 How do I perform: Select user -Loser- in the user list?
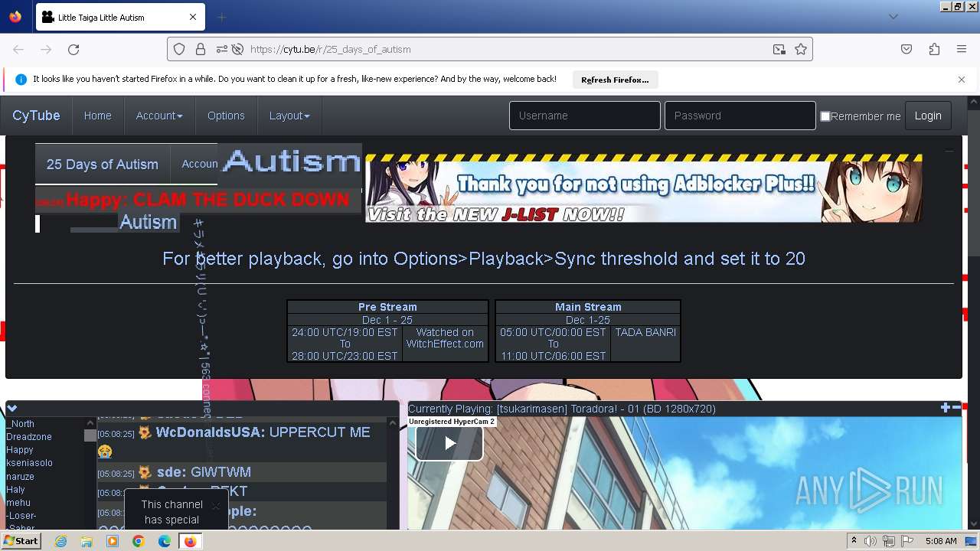[x=21, y=516]
